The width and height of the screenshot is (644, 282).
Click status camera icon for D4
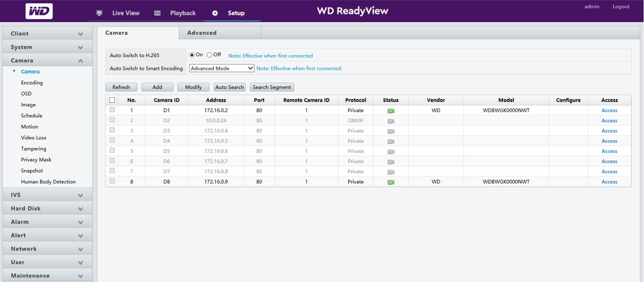click(391, 141)
